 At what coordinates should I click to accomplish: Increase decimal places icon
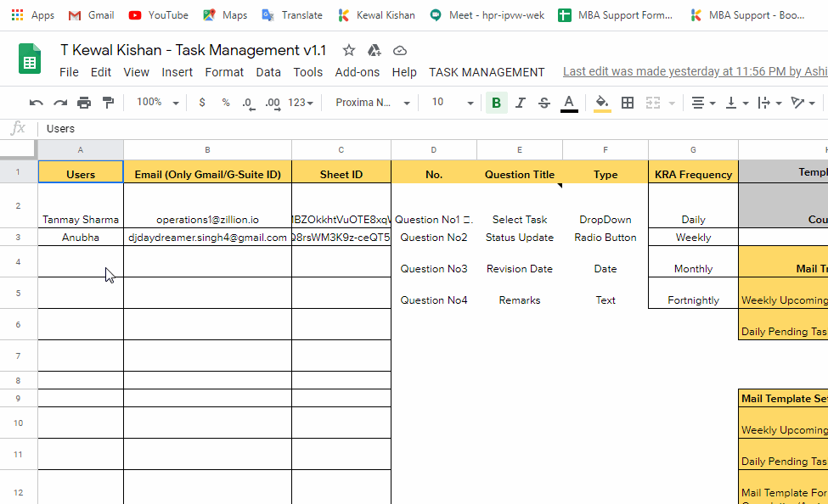tap(273, 103)
